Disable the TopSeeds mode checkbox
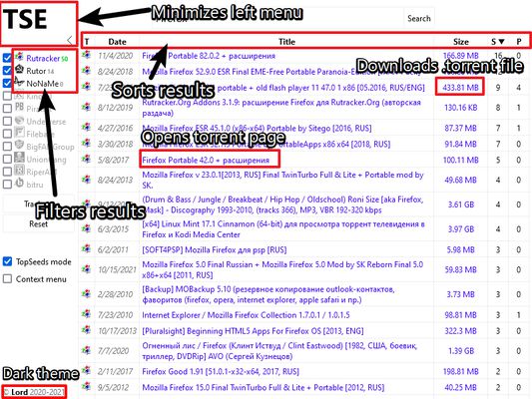The image size is (532, 399). coord(7,261)
